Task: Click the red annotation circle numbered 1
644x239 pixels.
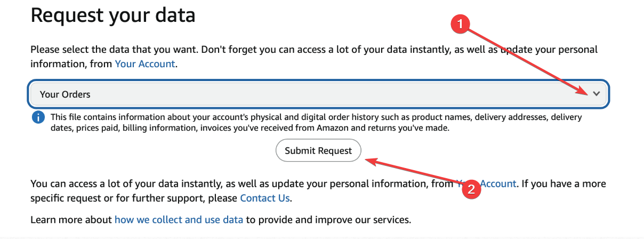Action: click(460, 23)
